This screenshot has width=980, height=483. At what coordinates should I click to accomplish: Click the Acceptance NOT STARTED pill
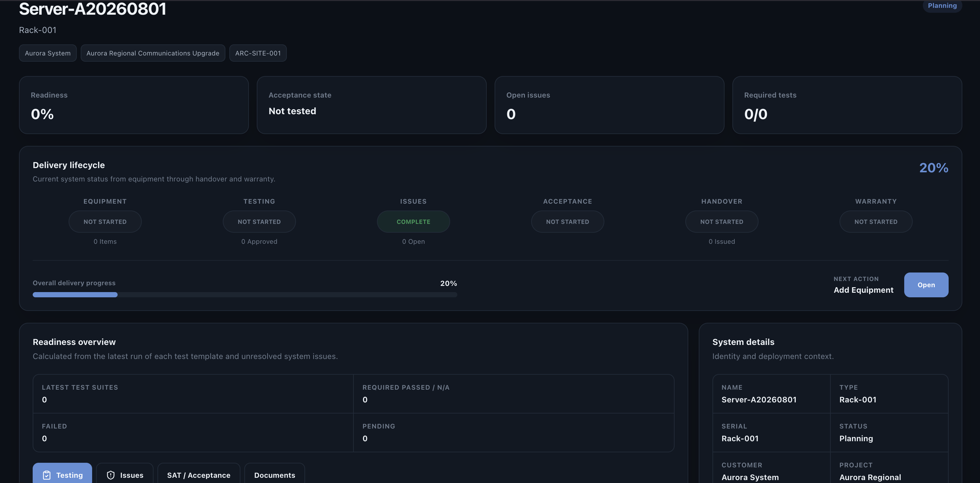(568, 222)
